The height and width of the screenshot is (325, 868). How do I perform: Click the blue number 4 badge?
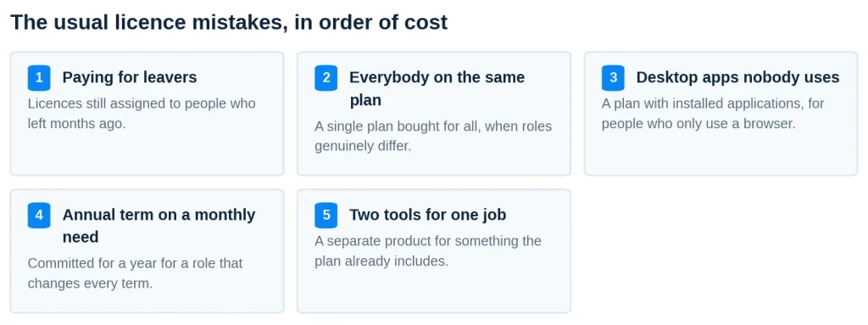[39, 216]
